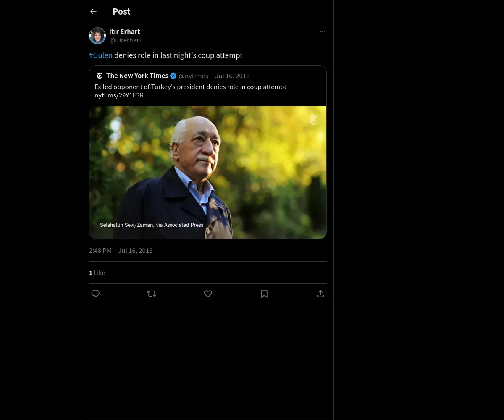Open the #Gulen hashtag link

point(101,55)
